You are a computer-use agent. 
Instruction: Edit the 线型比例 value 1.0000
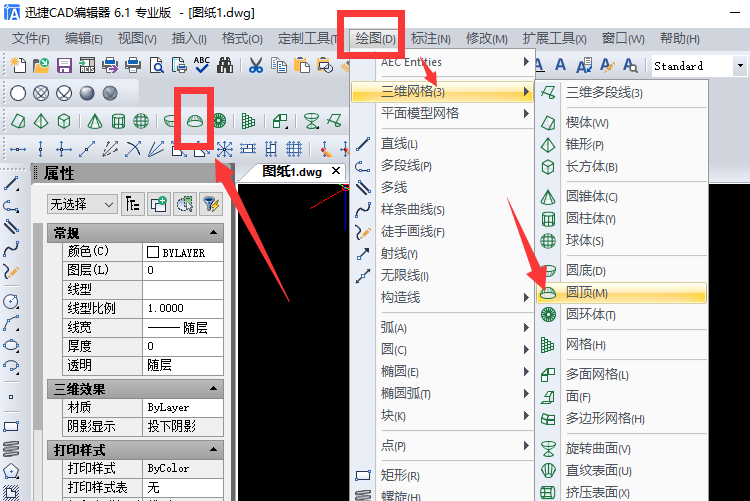pyautogui.click(x=183, y=309)
